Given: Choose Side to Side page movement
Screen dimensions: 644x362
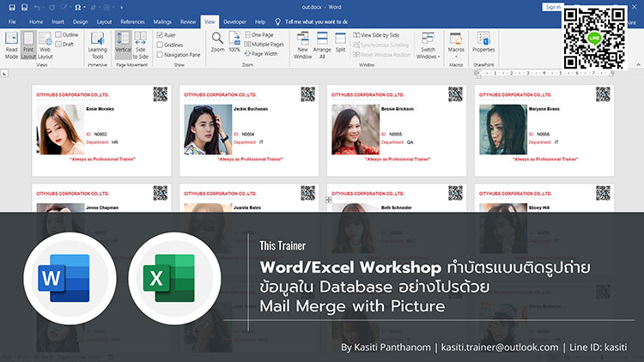Looking at the screenshot, I should coord(141,45).
